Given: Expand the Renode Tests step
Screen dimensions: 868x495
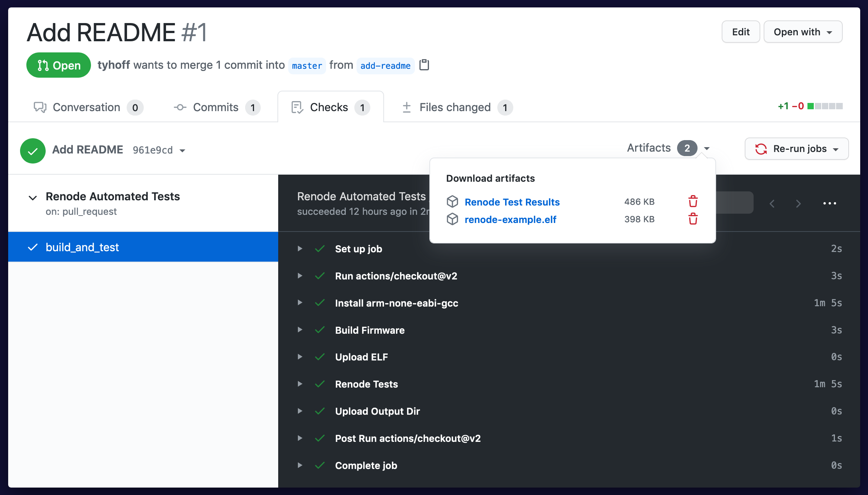Looking at the screenshot, I should pos(300,384).
